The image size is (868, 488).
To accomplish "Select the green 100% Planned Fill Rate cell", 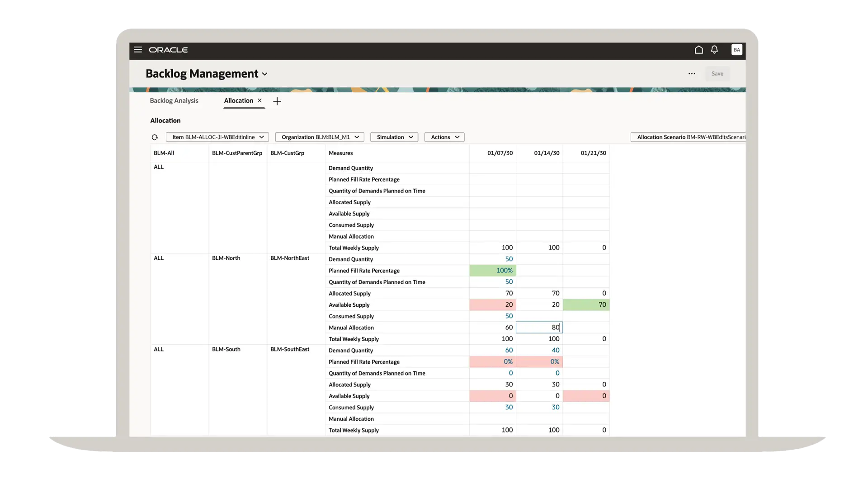I will tap(493, 270).
